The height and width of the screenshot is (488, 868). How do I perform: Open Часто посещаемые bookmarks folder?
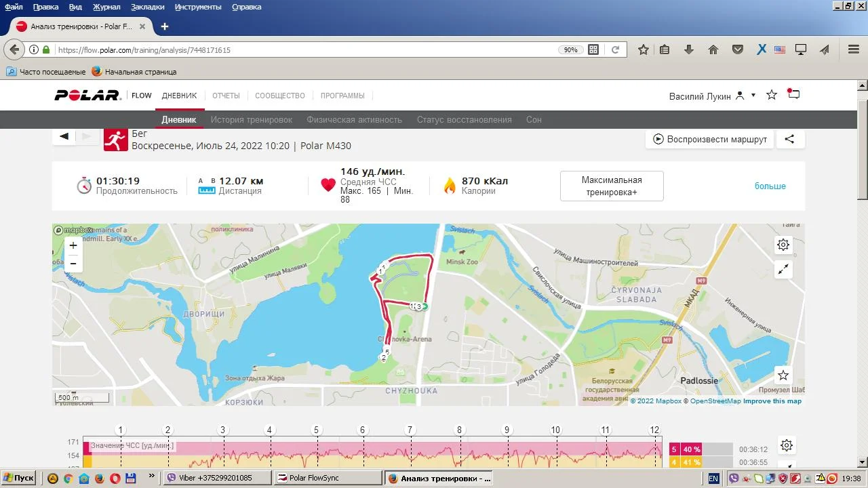pyautogui.click(x=46, y=71)
